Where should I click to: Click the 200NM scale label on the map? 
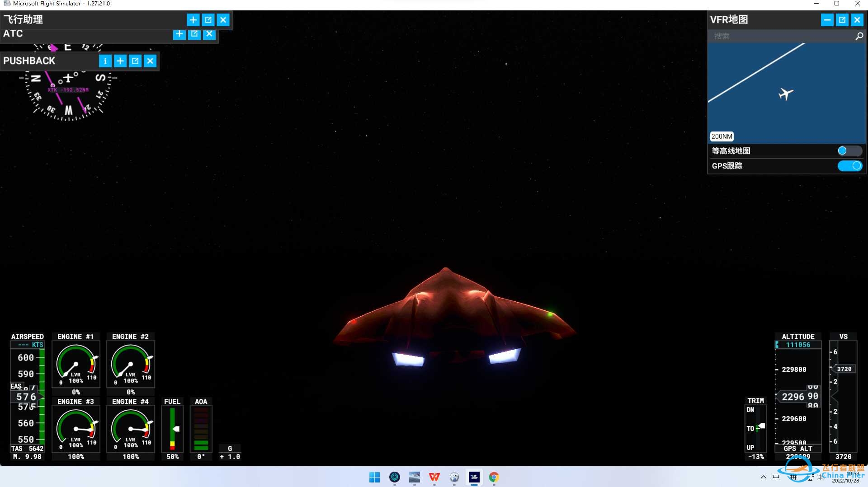point(722,136)
